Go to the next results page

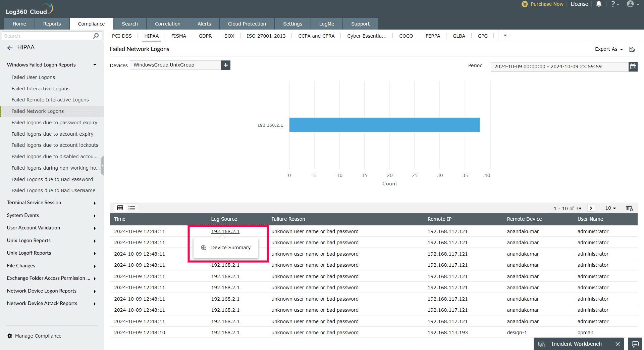pos(591,208)
